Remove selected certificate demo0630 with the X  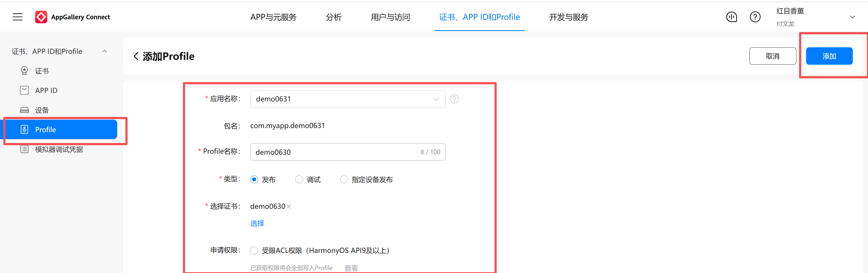tap(289, 207)
